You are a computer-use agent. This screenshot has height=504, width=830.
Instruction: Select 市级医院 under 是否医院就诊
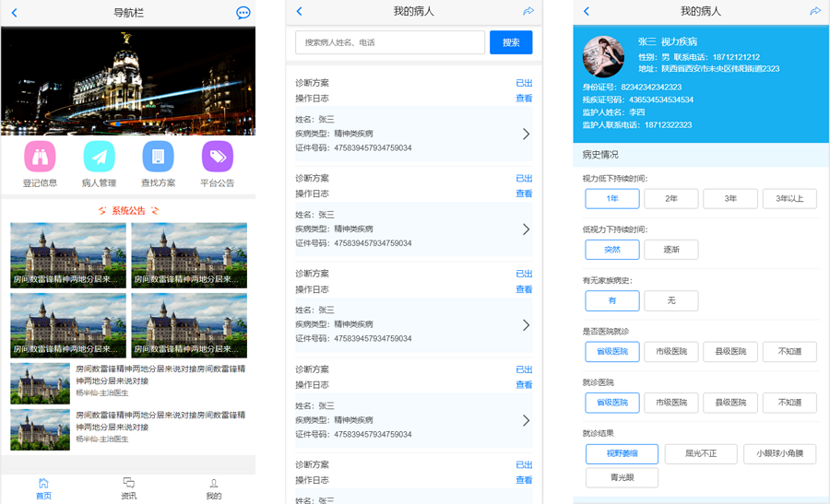pyautogui.click(x=671, y=352)
